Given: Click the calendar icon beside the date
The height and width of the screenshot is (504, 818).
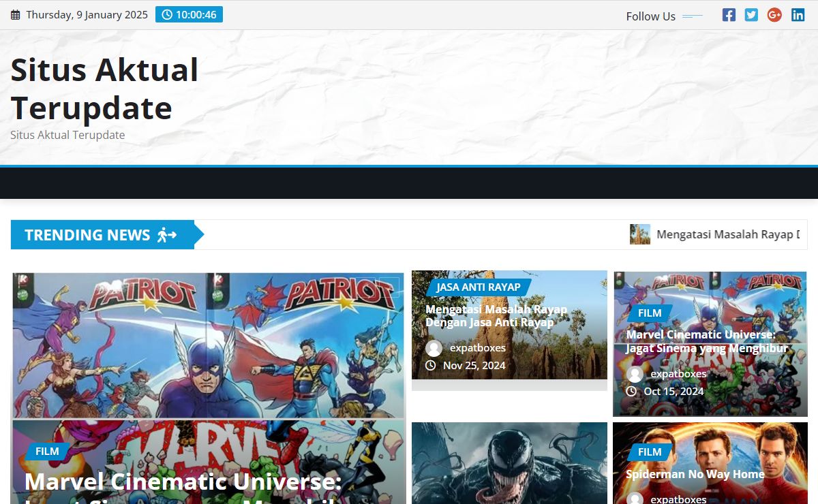Looking at the screenshot, I should [16, 15].
